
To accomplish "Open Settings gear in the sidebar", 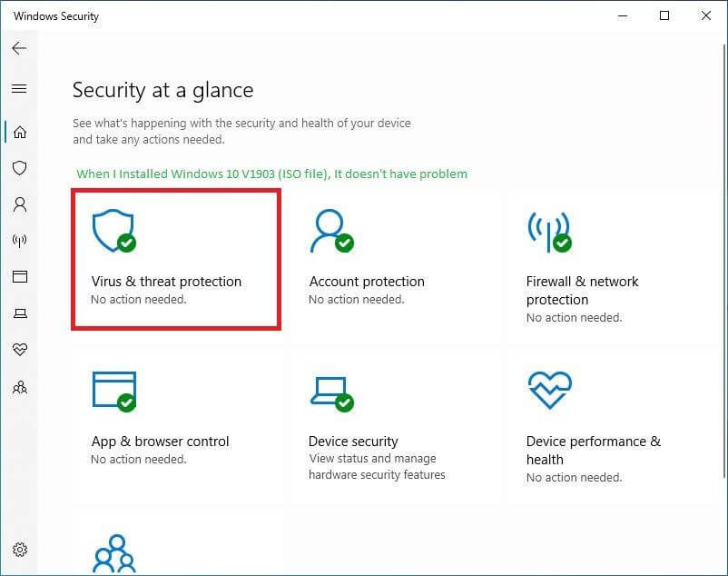I will click(19, 550).
